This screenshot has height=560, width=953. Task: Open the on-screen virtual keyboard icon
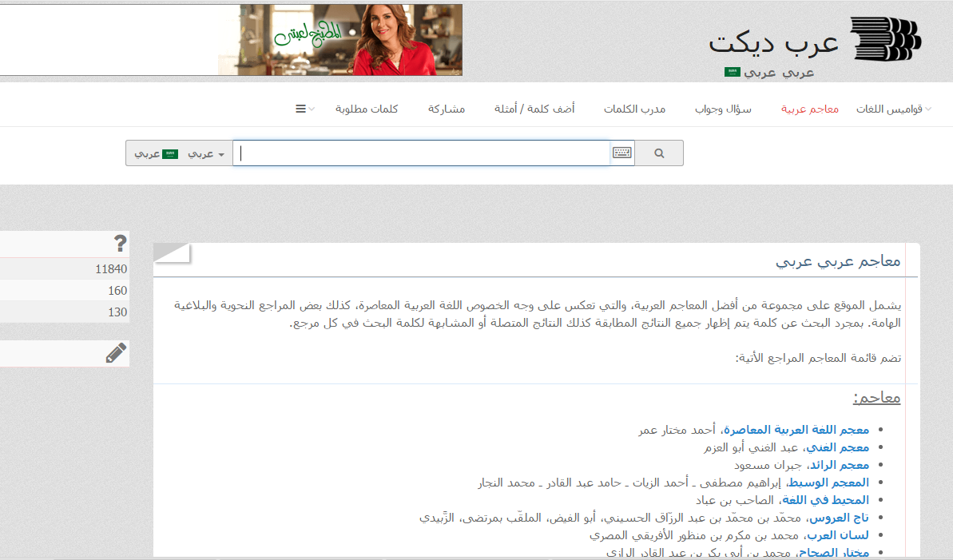(621, 153)
